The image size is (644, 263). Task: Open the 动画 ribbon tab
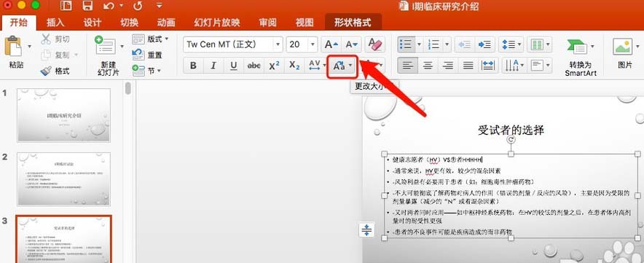point(166,23)
